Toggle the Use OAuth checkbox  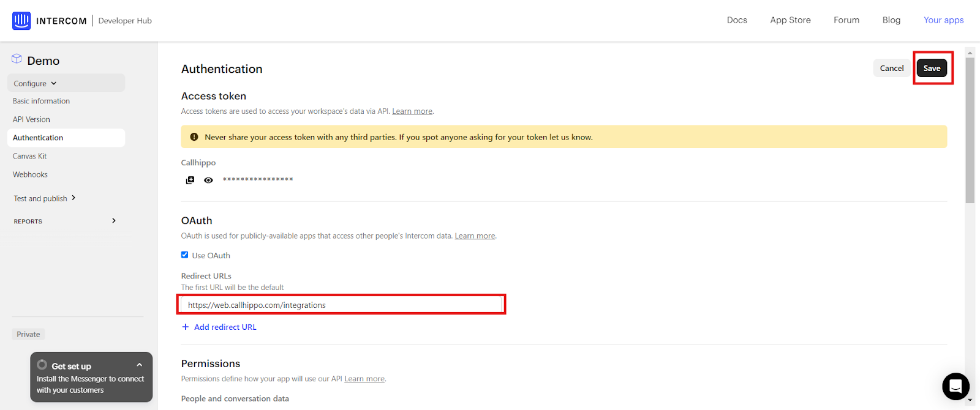184,255
